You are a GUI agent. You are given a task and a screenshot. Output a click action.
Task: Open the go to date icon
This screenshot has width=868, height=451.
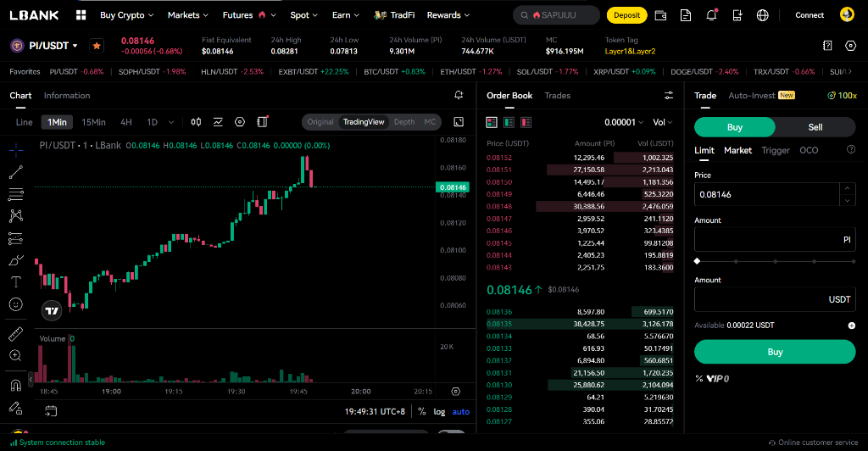[x=51, y=410]
